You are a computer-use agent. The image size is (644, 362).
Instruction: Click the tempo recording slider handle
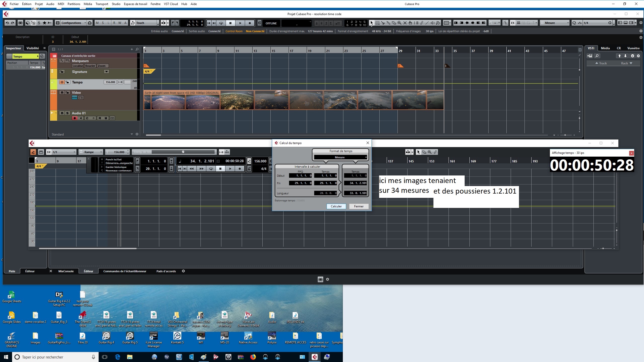183,152
